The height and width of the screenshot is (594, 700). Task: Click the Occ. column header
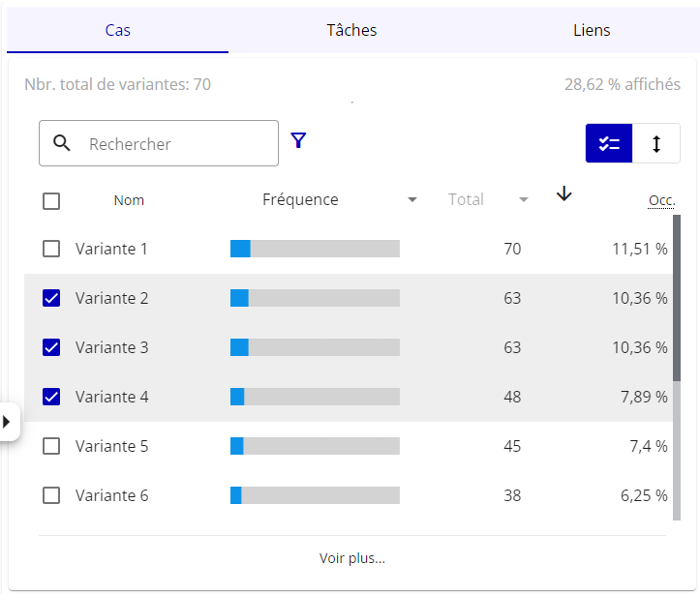(x=661, y=200)
